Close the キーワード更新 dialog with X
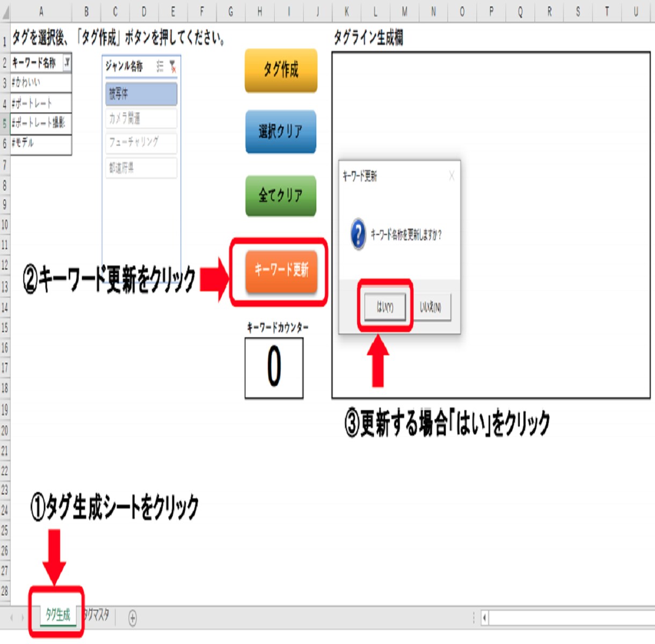The height and width of the screenshot is (644, 655). coord(452,175)
